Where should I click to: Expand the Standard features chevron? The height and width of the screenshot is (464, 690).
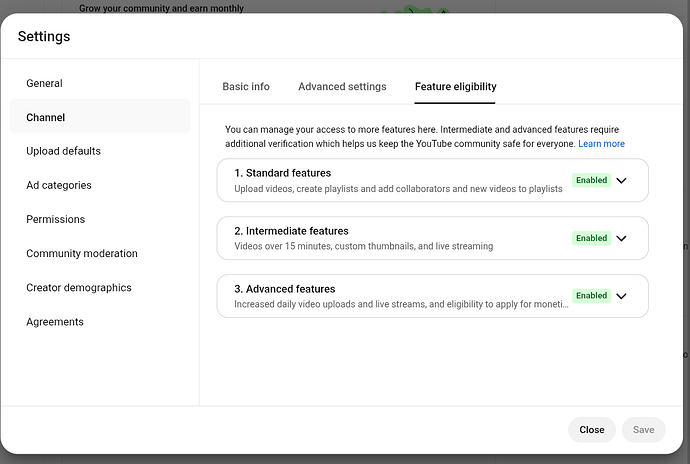pyautogui.click(x=621, y=180)
